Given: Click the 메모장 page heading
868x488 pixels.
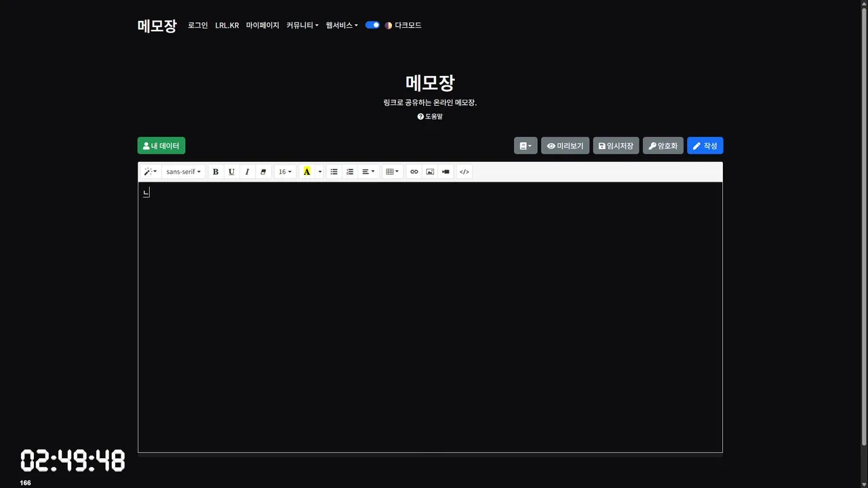Looking at the screenshot, I should click(430, 83).
